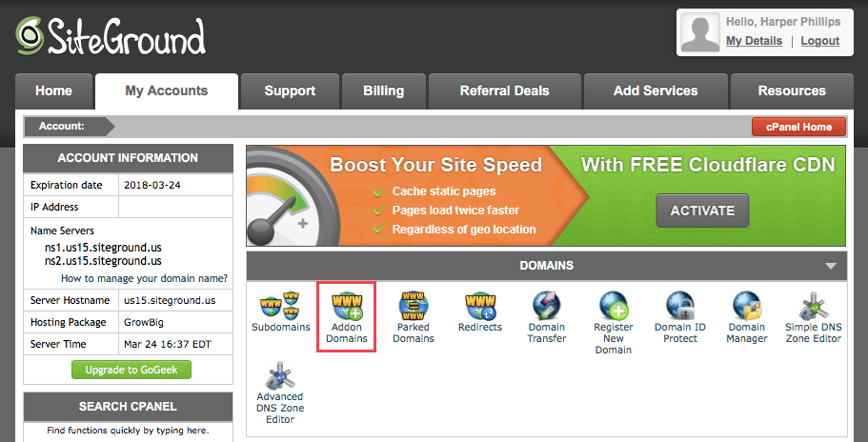Open the Advanced DNS Zone Editor icon
This screenshot has height=442, width=868.
[279, 375]
